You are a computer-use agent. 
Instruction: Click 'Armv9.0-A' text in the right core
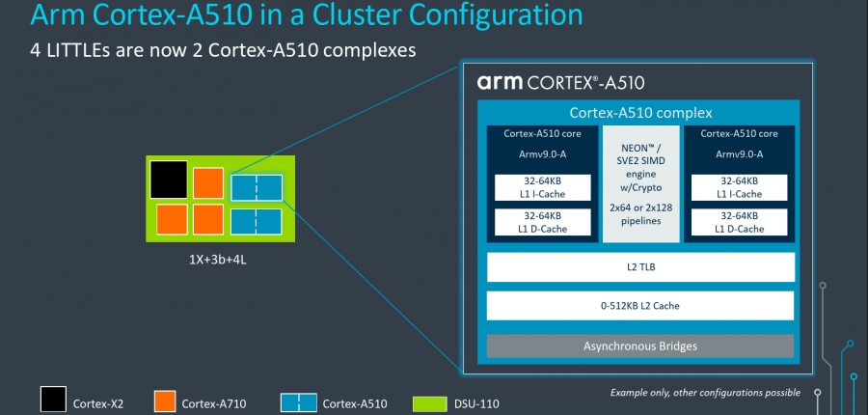(x=739, y=154)
